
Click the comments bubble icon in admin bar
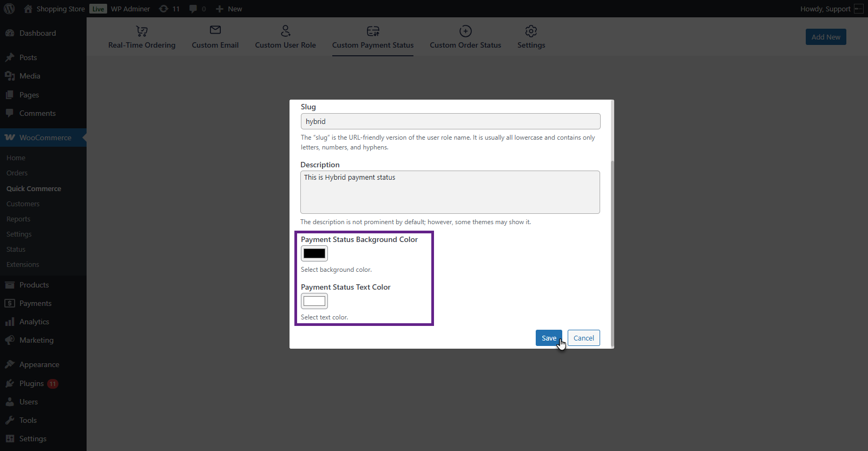193,9
